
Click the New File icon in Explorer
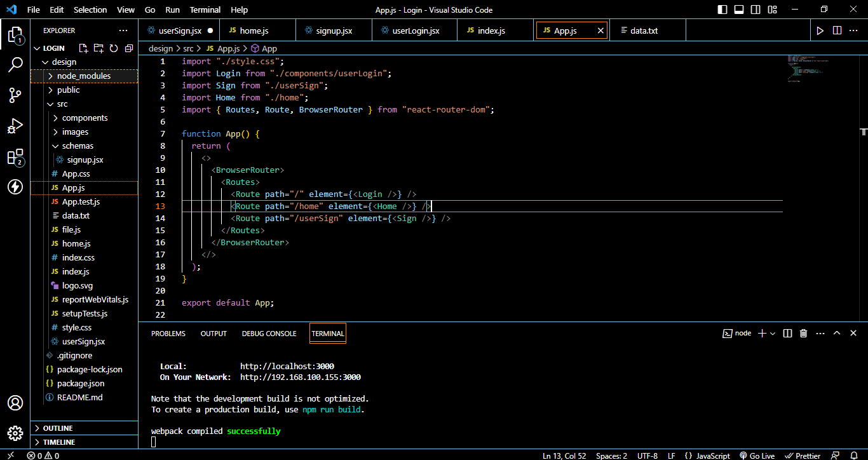pyautogui.click(x=83, y=48)
